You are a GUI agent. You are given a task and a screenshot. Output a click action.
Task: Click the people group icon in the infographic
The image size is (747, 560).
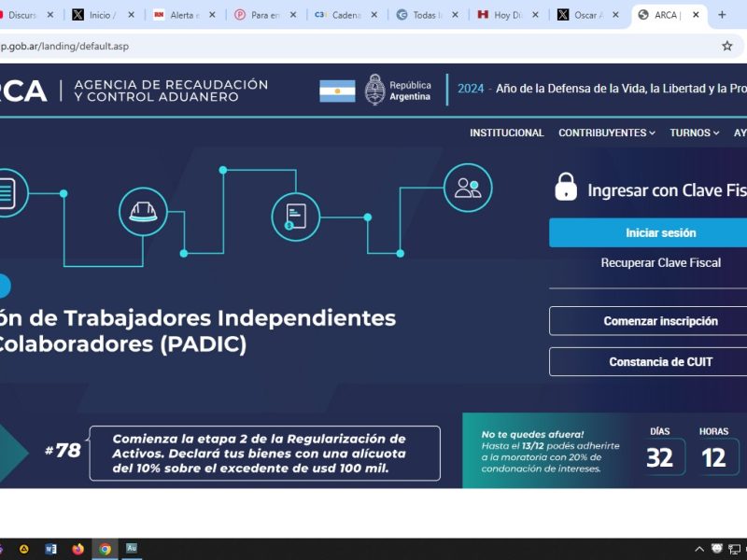tap(468, 188)
